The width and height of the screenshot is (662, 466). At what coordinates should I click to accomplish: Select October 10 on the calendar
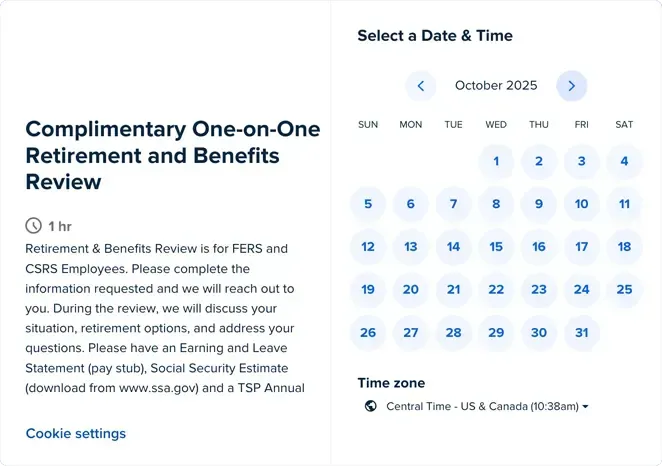pyautogui.click(x=582, y=204)
